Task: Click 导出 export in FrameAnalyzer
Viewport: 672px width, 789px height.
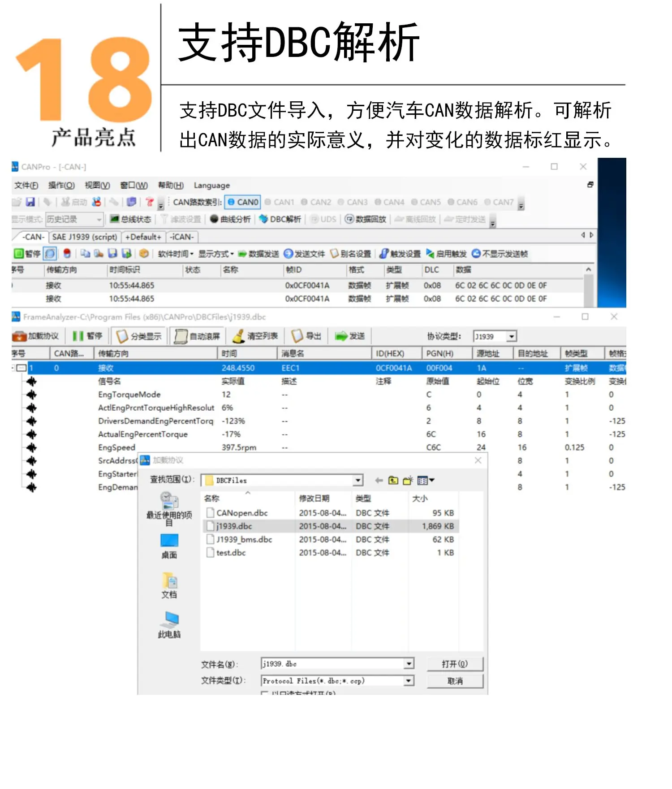Action: pyautogui.click(x=306, y=336)
